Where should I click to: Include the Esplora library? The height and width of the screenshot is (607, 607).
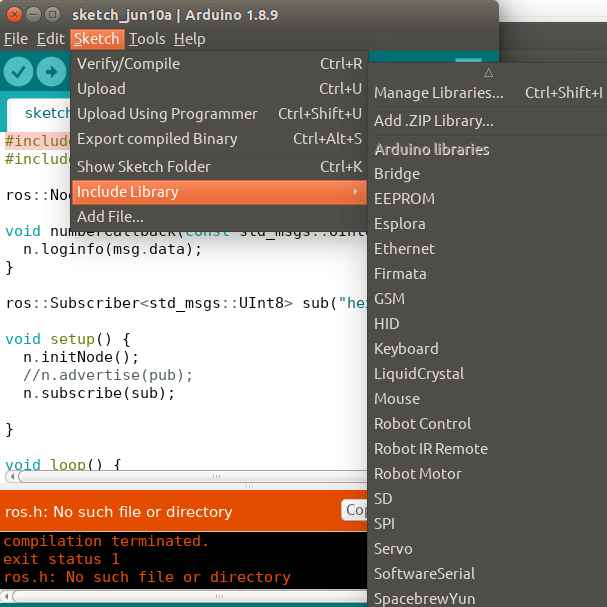coord(488,224)
